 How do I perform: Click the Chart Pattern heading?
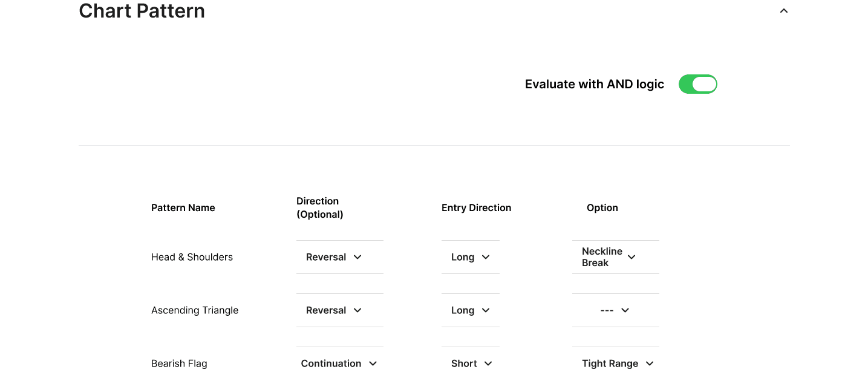[x=142, y=11]
